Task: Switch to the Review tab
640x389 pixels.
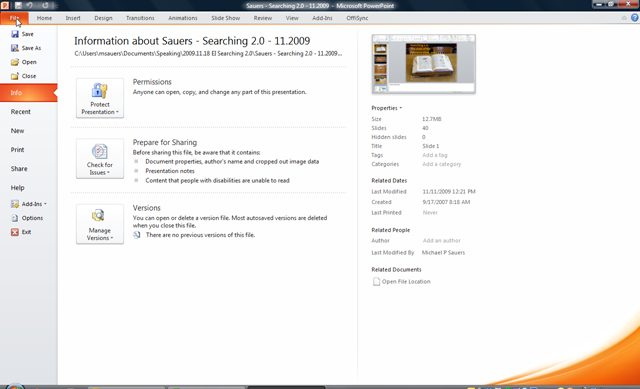Action: point(262,18)
